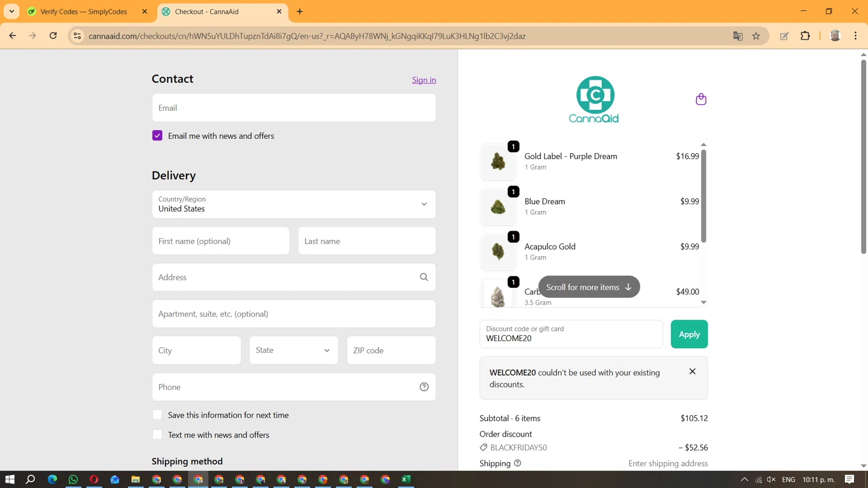
Task: Open the Chrome three-dot menu
Action: click(855, 36)
